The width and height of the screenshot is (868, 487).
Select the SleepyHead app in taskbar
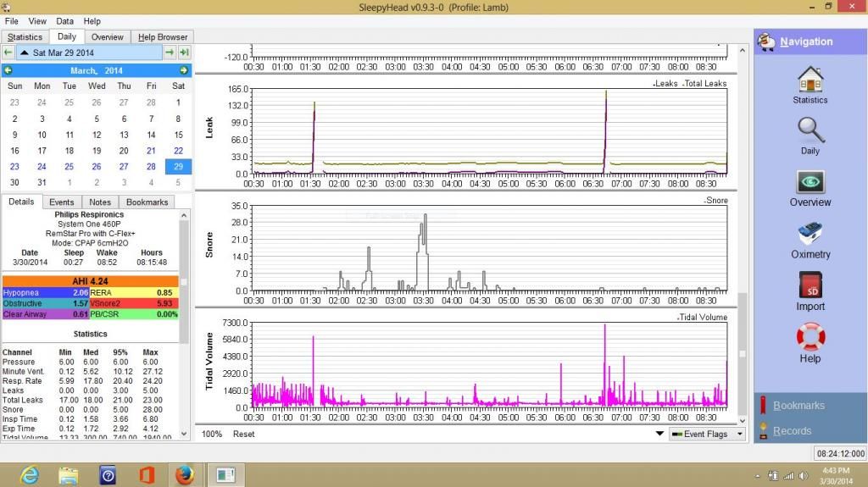pyautogui.click(x=225, y=475)
